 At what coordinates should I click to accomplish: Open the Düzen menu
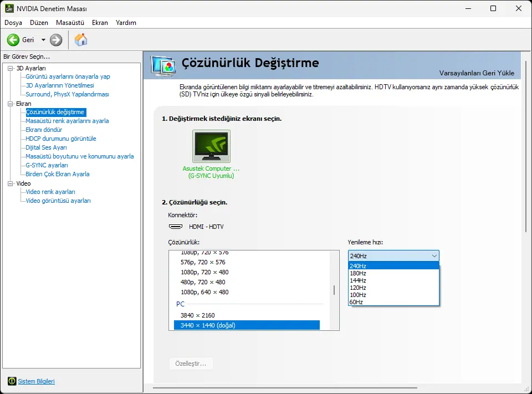click(x=39, y=23)
